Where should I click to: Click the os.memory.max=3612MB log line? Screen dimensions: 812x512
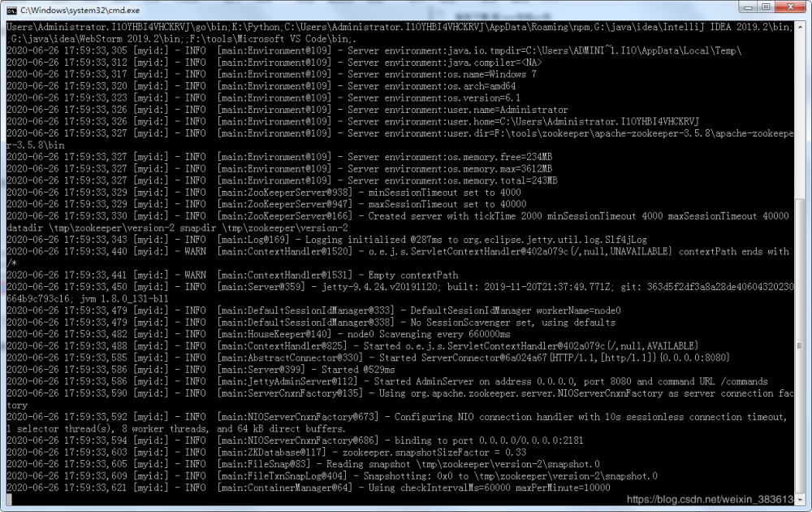point(279,169)
